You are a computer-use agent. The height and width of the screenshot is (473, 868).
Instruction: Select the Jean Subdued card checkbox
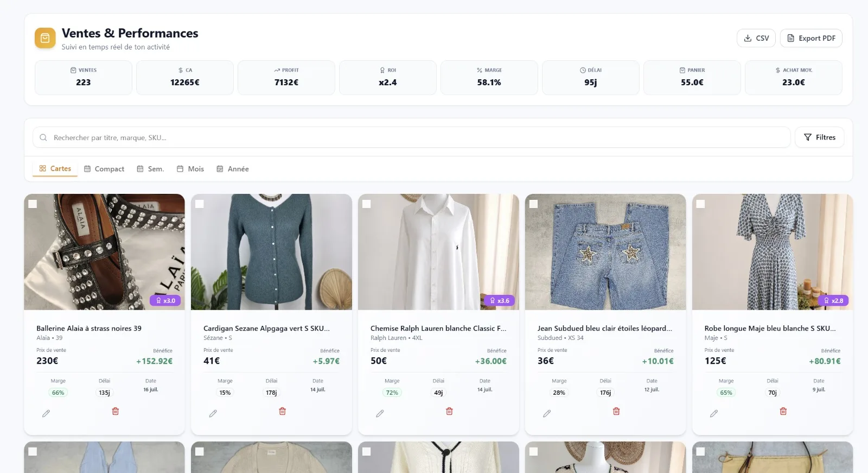click(x=534, y=204)
